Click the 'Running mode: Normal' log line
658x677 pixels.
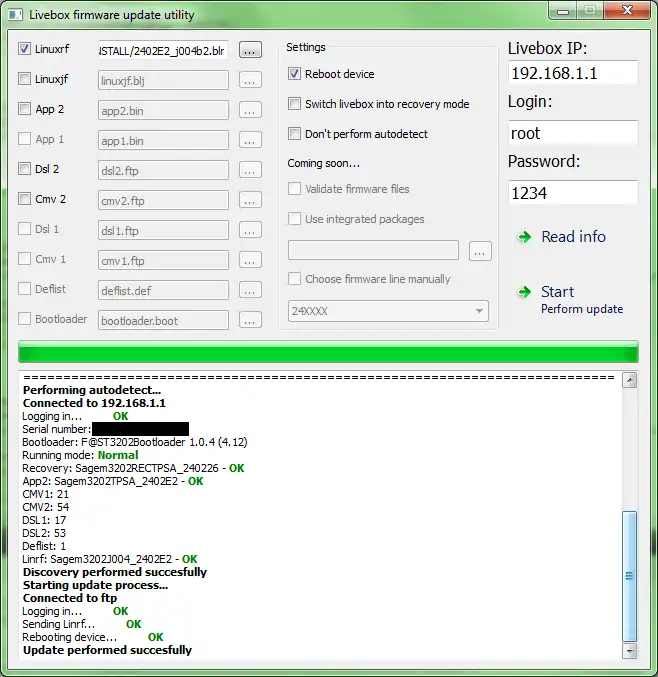coord(80,455)
